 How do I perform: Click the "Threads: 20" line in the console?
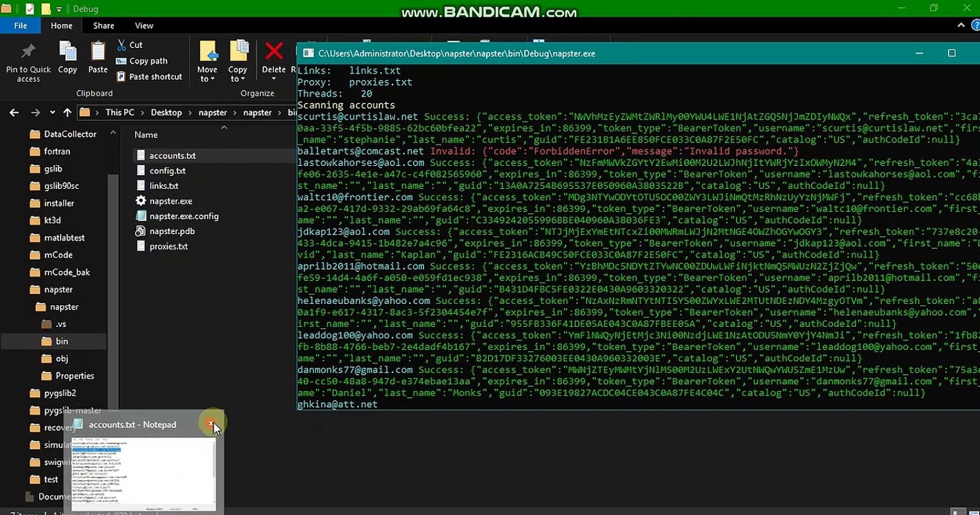(335, 94)
